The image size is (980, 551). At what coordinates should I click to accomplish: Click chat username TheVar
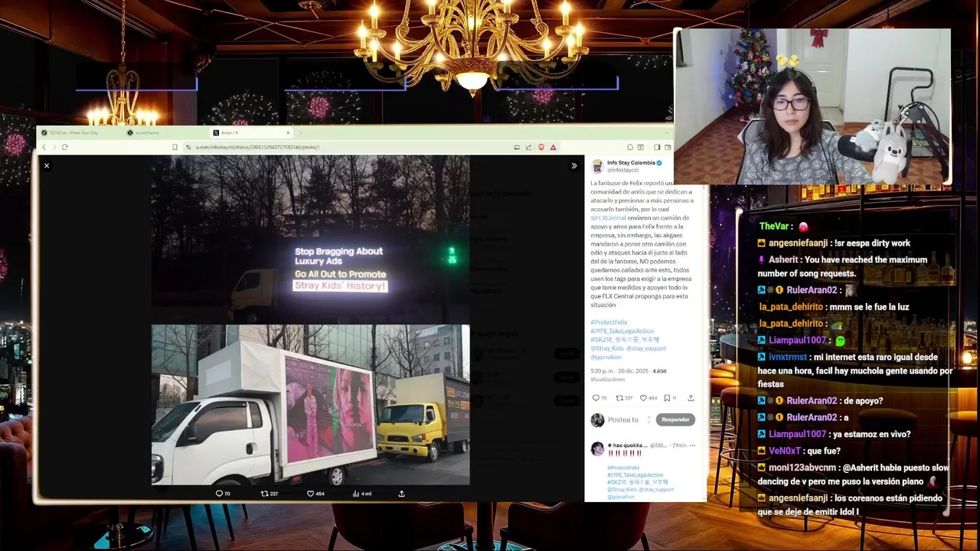774,227
